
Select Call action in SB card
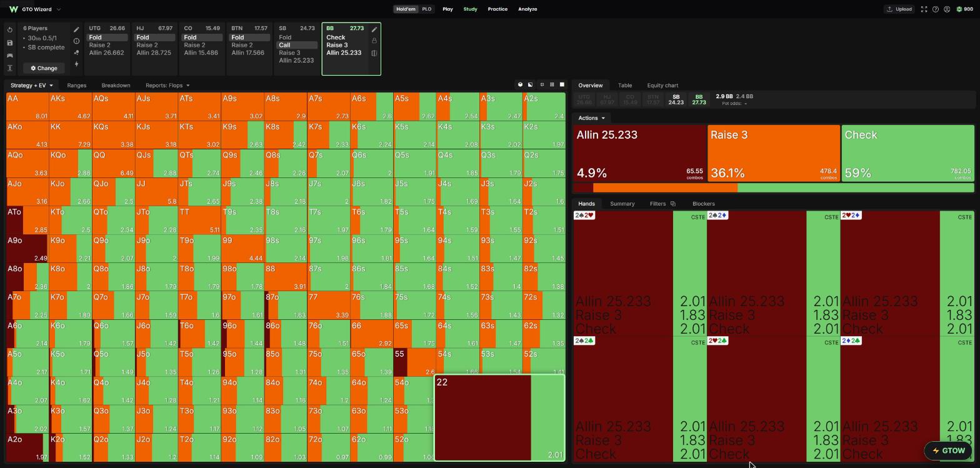[x=297, y=45]
